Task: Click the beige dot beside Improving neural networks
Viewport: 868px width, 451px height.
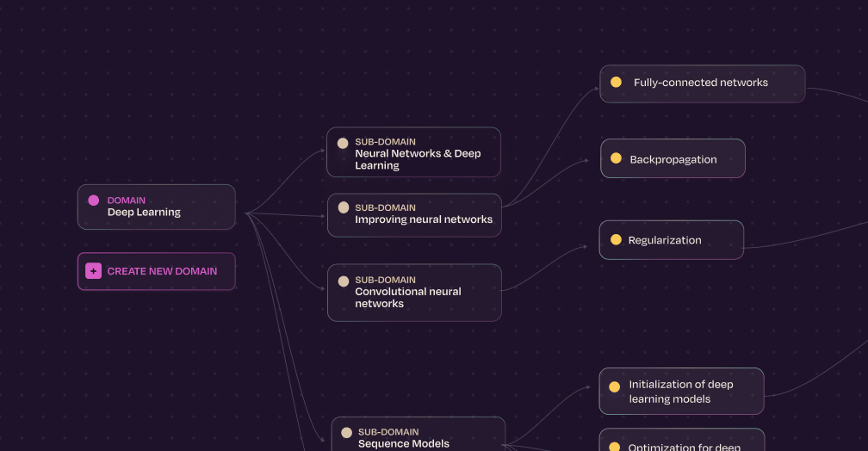Action: point(344,207)
